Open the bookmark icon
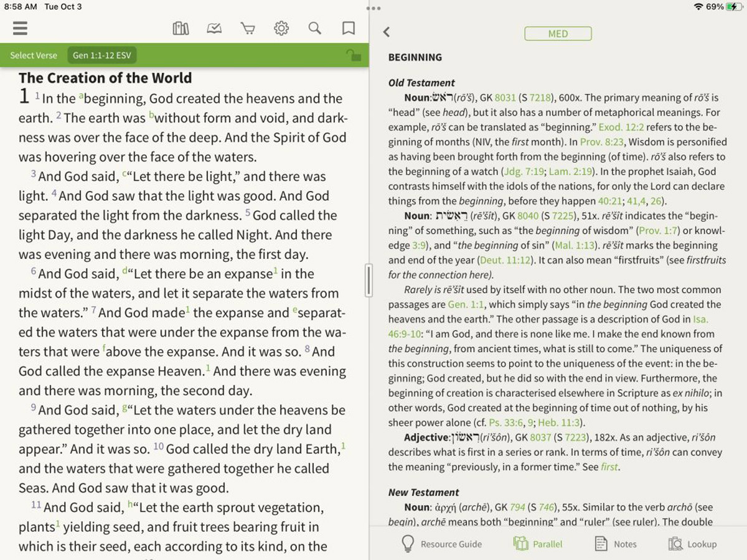The width and height of the screenshot is (747, 560). 349,28
